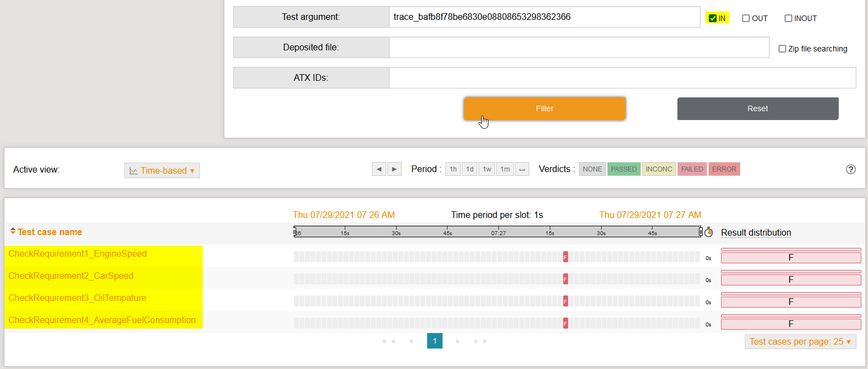Image resolution: width=868 pixels, height=369 pixels.
Task: Click the F marker in CheckRequirement3_OilTempature row
Action: (x=565, y=301)
